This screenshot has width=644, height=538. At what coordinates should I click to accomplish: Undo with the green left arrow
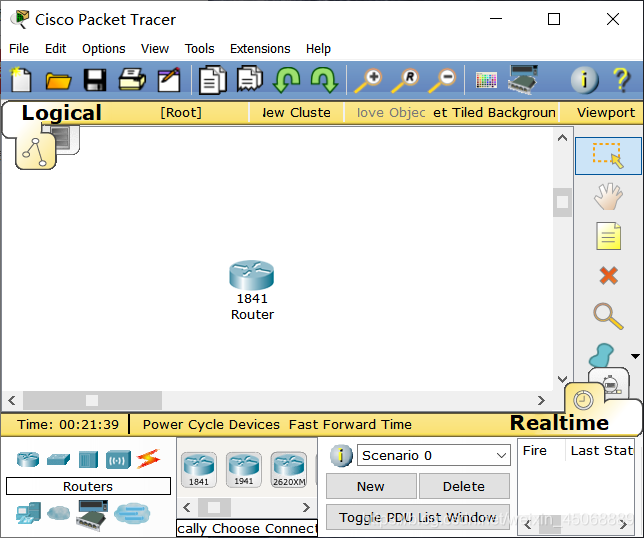287,79
